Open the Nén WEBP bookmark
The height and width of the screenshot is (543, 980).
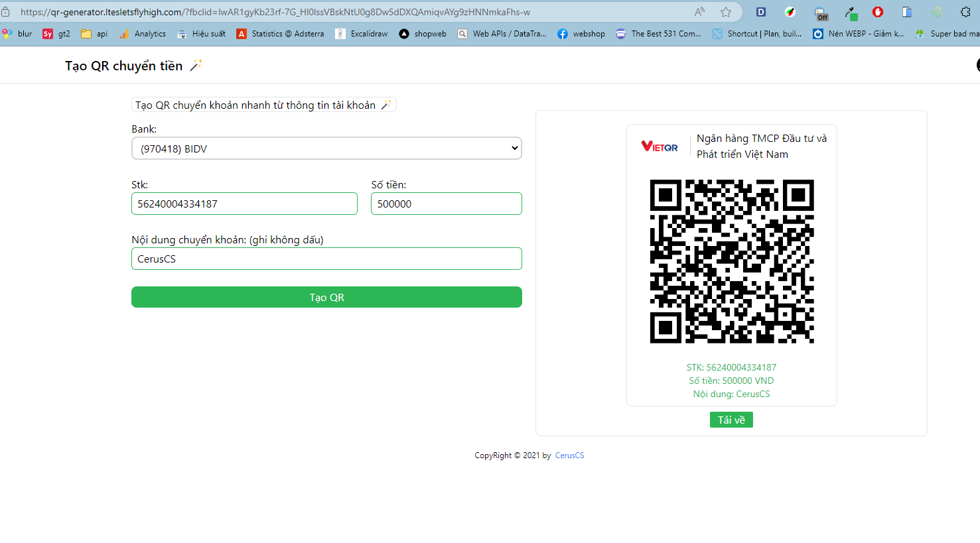tap(859, 34)
